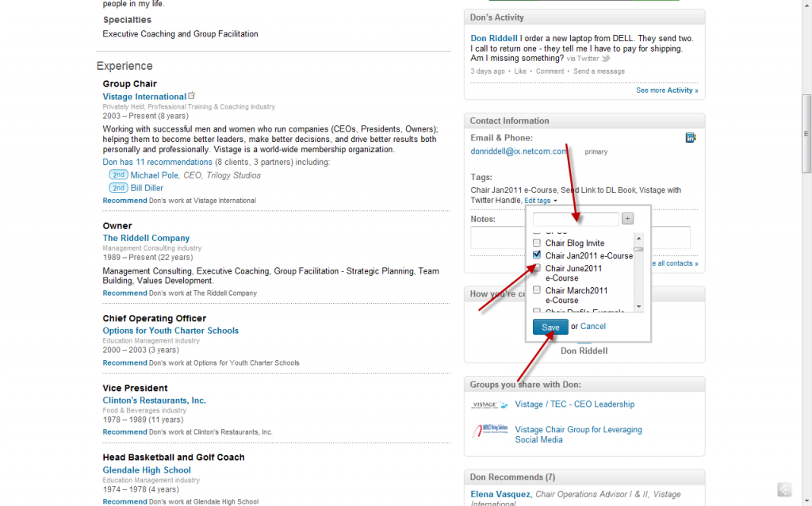This screenshot has width=812, height=506.
Task: Cancel the tag editing popup
Action: (592, 326)
